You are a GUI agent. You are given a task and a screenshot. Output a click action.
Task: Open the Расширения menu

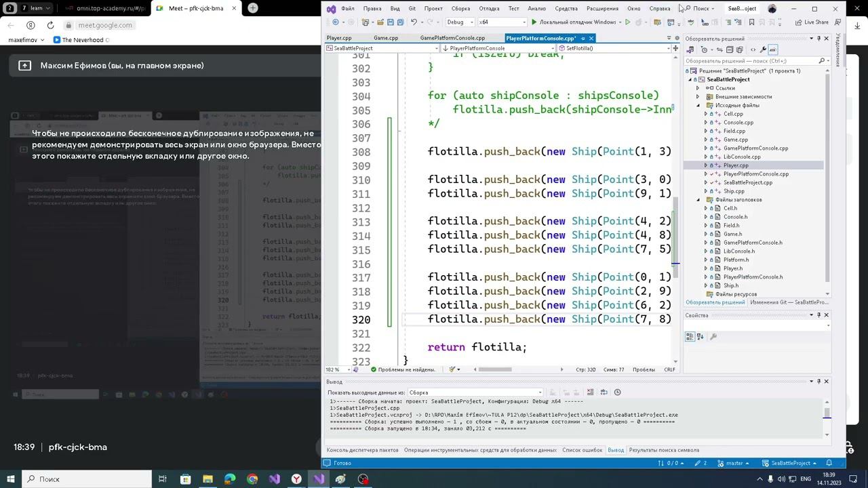coord(602,9)
